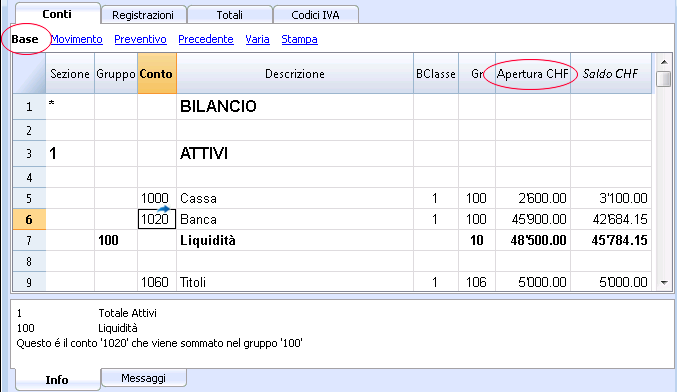Click the scroll up arrow of the table
Screen dimensions: 677x392
tap(664, 62)
